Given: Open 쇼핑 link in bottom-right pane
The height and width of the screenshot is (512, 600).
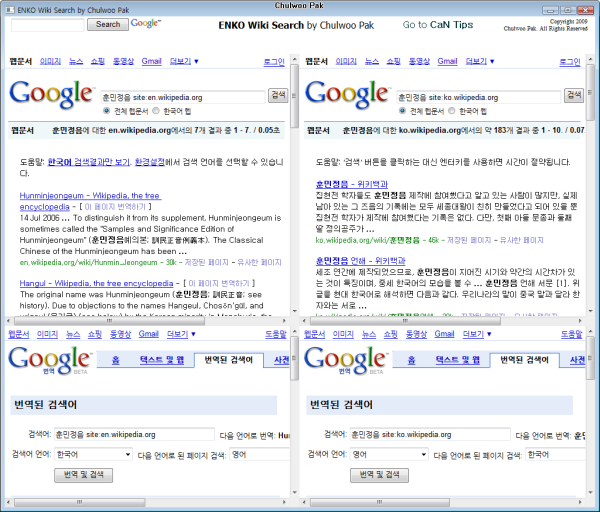Looking at the screenshot, I should point(391,334).
